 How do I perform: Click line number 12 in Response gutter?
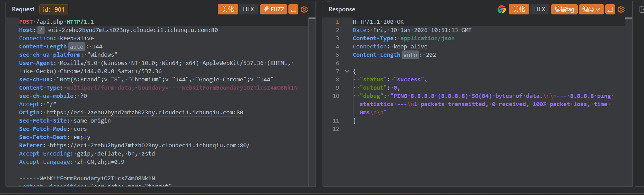(x=336, y=129)
